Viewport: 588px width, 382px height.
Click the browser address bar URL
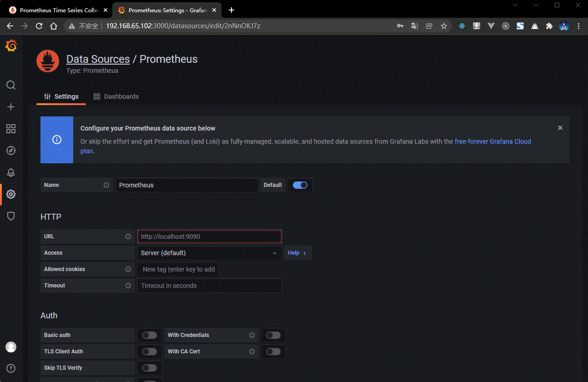pos(183,26)
